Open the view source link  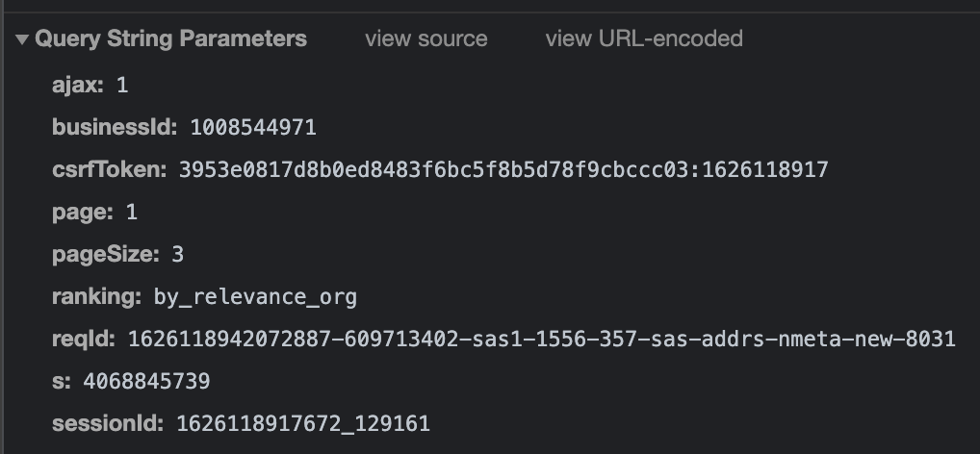(426, 39)
